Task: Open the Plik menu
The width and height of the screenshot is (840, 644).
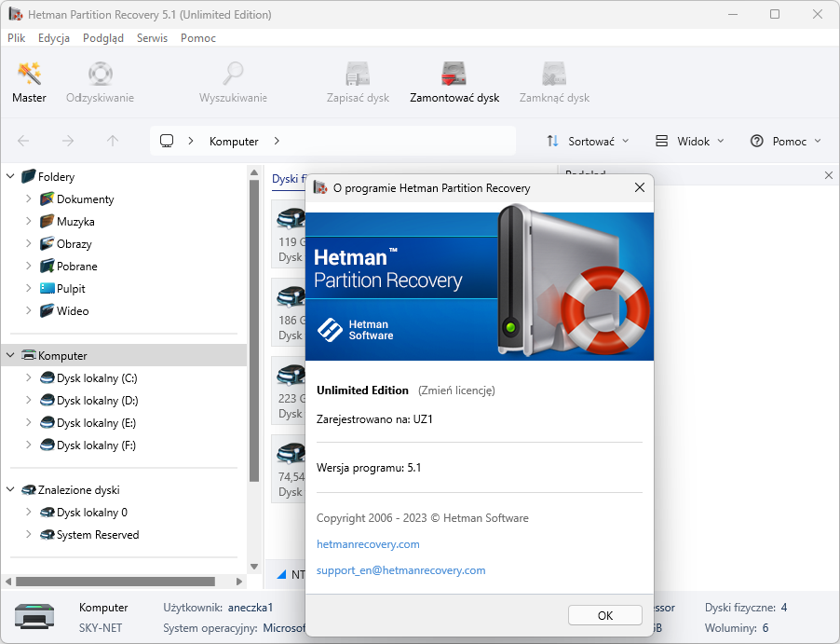Action: pyautogui.click(x=16, y=38)
